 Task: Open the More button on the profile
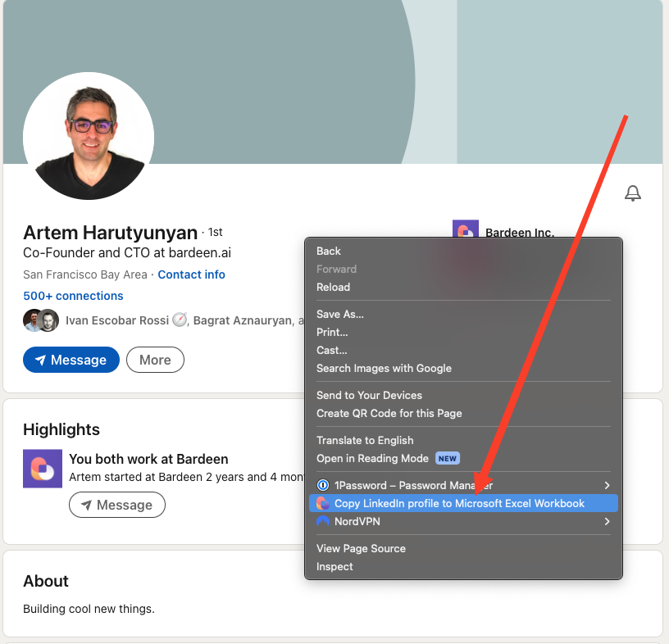click(x=155, y=360)
